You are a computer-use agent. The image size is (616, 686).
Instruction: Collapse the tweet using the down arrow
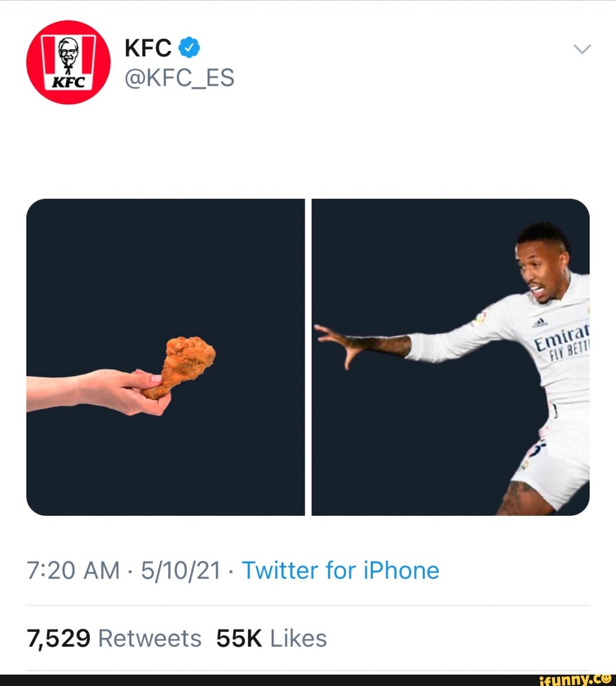582,49
